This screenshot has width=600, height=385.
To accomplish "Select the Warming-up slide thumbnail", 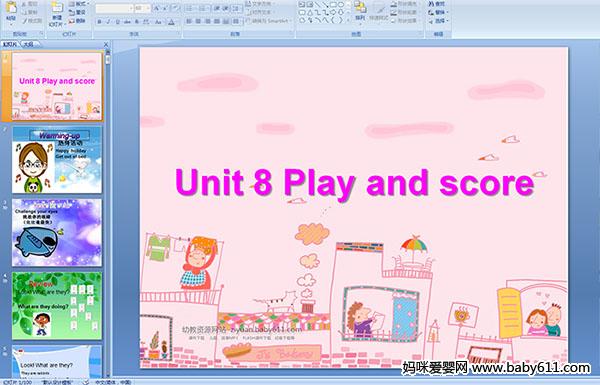I will [57, 160].
